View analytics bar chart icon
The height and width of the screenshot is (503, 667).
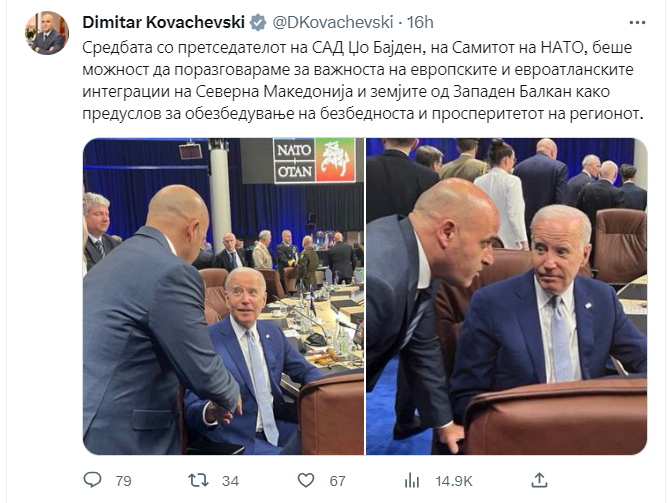coord(412,480)
